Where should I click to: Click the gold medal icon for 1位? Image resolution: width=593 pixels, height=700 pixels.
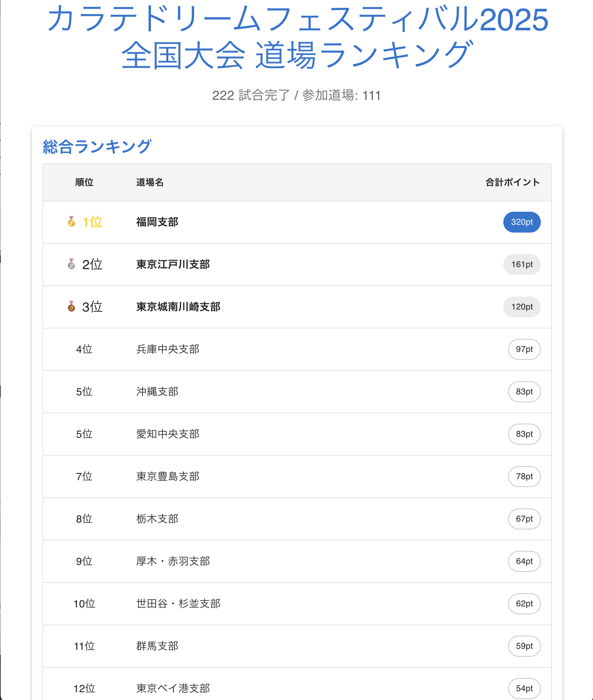[71, 221]
